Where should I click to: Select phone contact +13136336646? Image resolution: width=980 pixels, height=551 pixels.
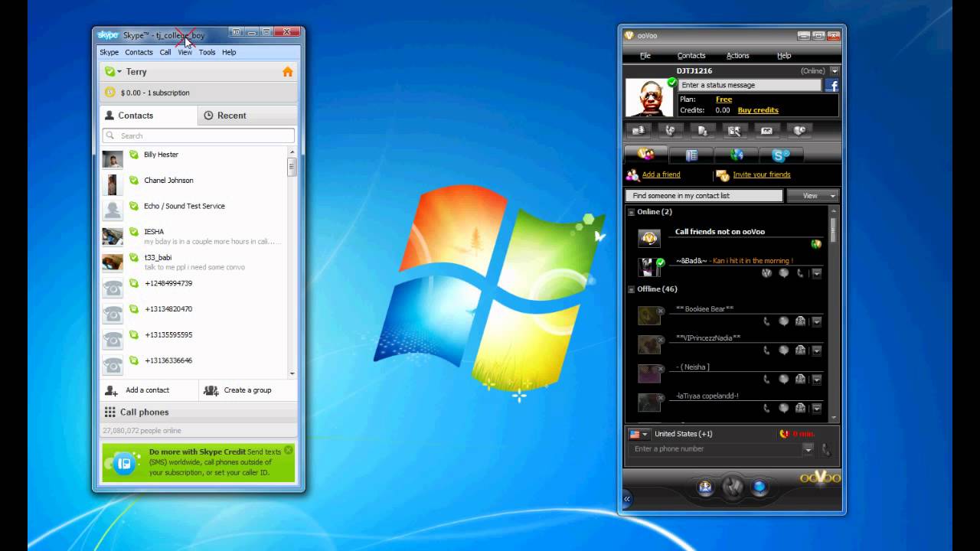(x=194, y=365)
